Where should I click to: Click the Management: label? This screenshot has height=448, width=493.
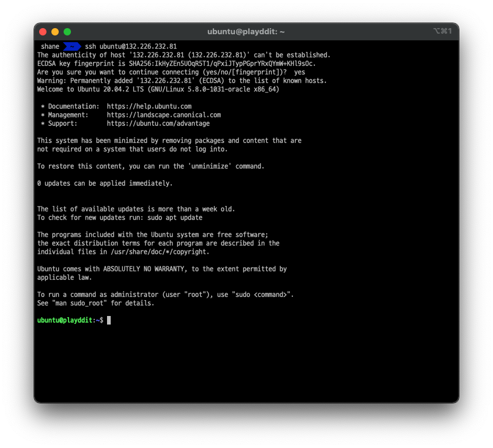(x=69, y=115)
